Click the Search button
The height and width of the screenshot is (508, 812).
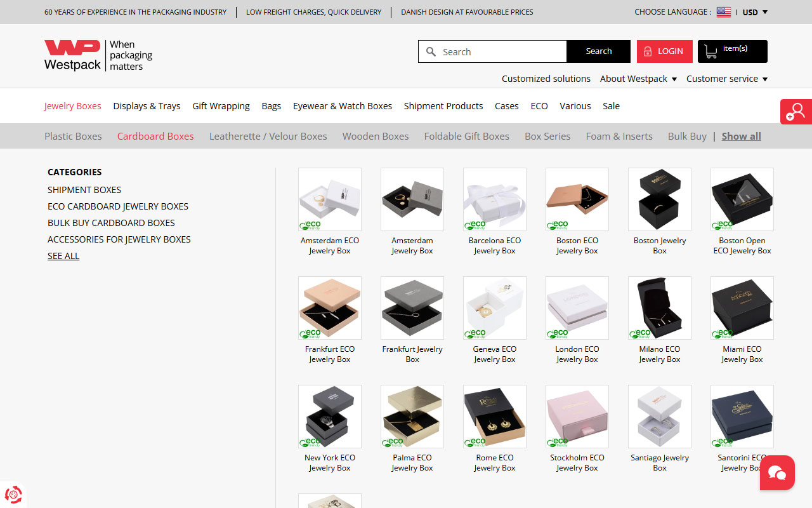[598, 51]
